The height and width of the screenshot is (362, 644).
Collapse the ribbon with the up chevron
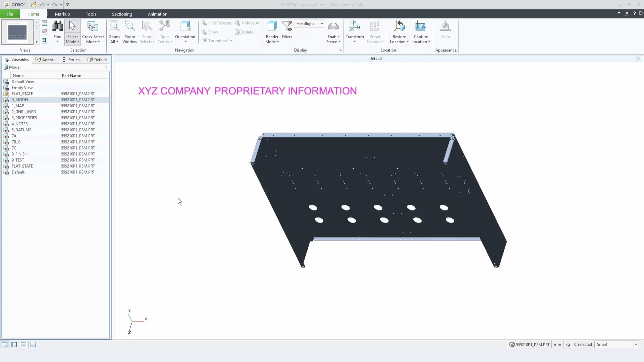pyautogui.click(x=619, y=13)
